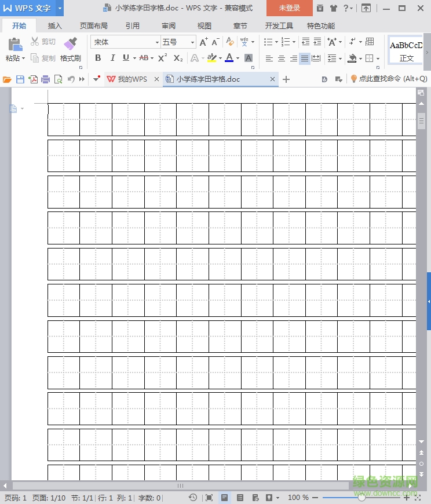
Task: Click the zoom slider in status bar
Action: (361, 498)
